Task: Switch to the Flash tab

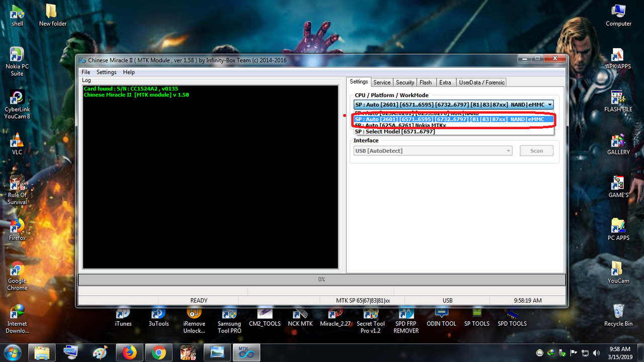Action: click(426, 82)
